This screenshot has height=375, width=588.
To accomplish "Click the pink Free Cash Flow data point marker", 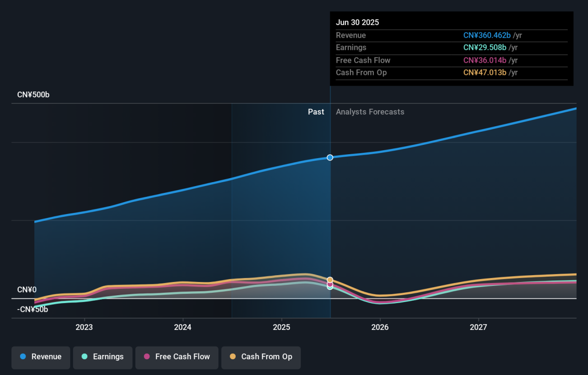I will click(x=330, y=284).
